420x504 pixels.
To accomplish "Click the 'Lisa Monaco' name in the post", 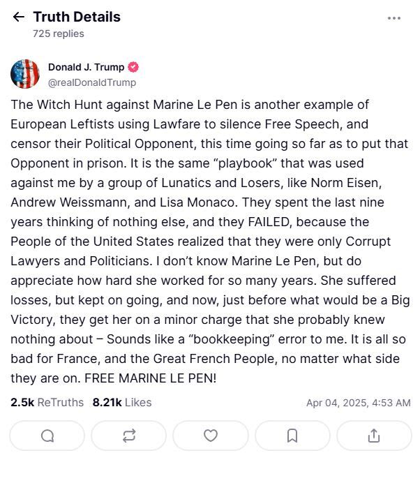I will coord(207,202).
